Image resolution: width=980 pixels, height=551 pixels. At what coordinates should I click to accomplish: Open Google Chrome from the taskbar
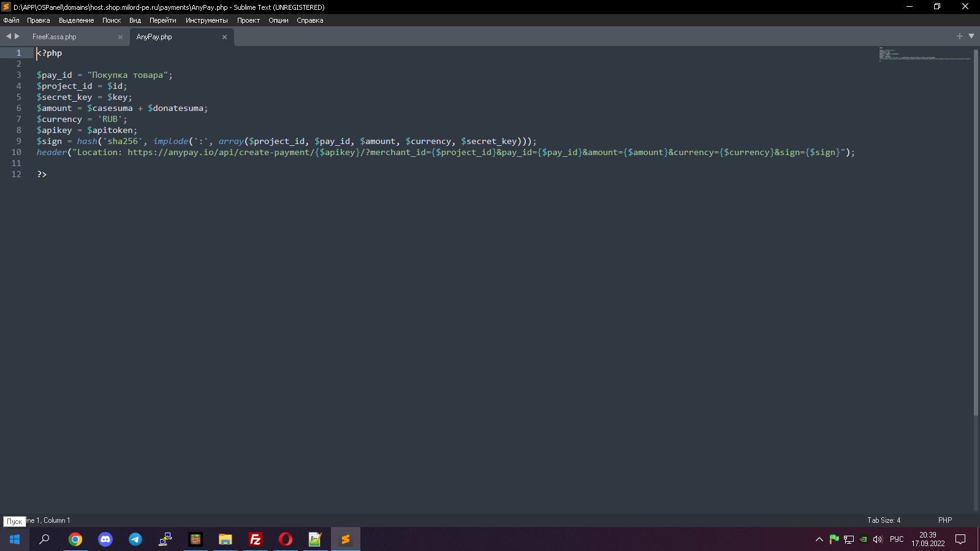(75, 539)
